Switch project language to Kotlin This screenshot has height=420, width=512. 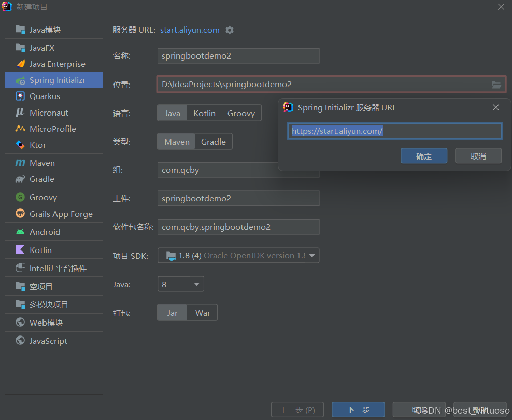[204, 113]
